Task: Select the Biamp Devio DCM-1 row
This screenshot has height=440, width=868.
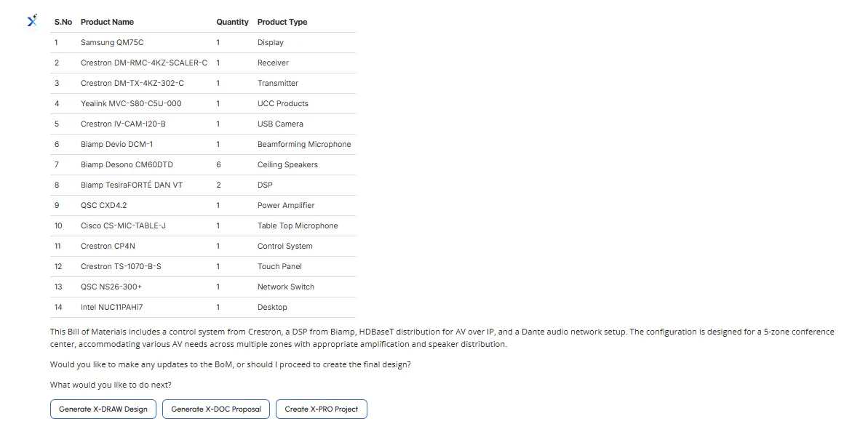Action: point(116,145)
